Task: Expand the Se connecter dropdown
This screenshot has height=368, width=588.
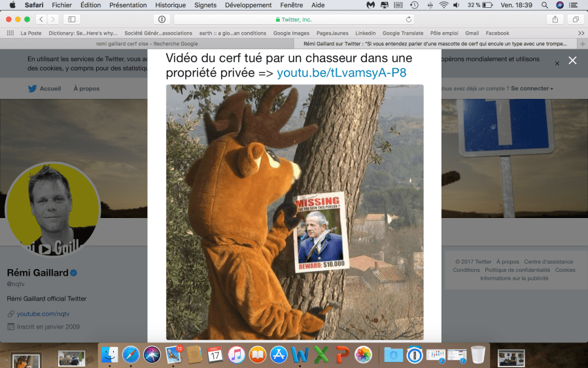Action: click(x=532, y=88)
